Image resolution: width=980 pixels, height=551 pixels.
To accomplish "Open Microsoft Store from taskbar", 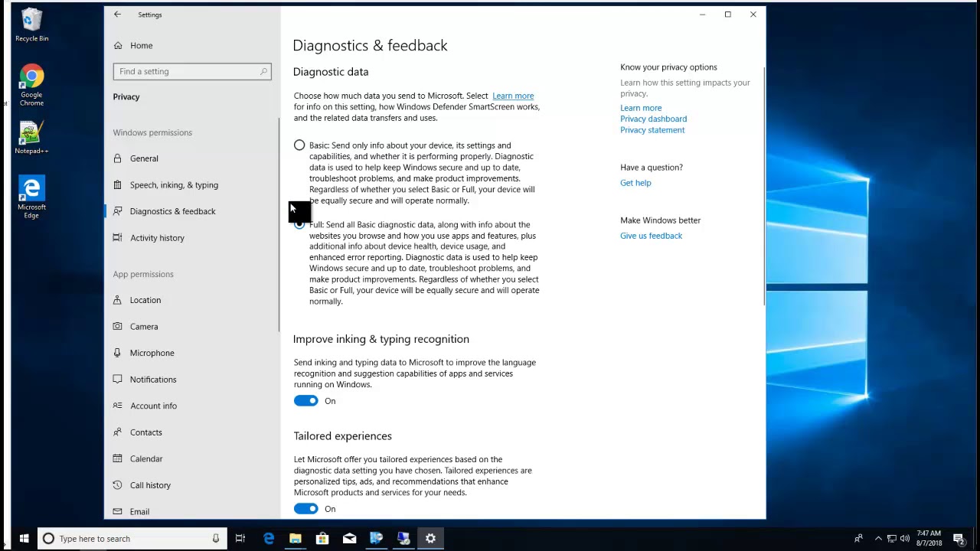I will coord(322,539).
